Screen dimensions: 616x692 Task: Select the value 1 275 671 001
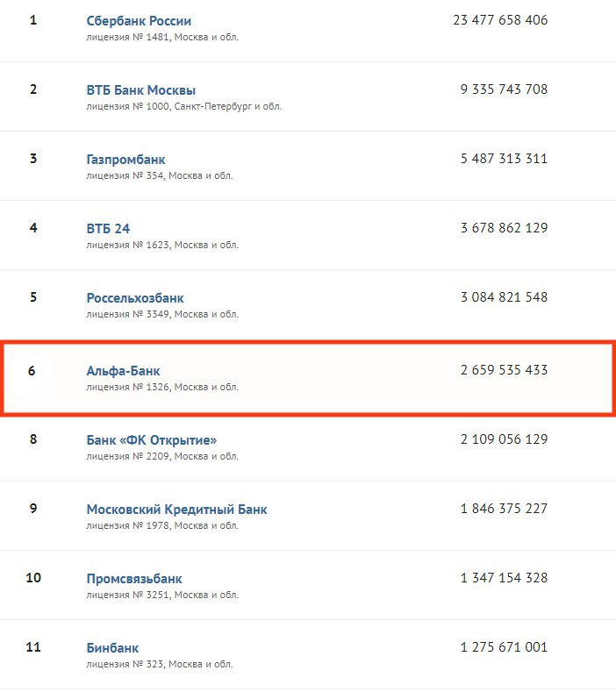pos(504,647)
